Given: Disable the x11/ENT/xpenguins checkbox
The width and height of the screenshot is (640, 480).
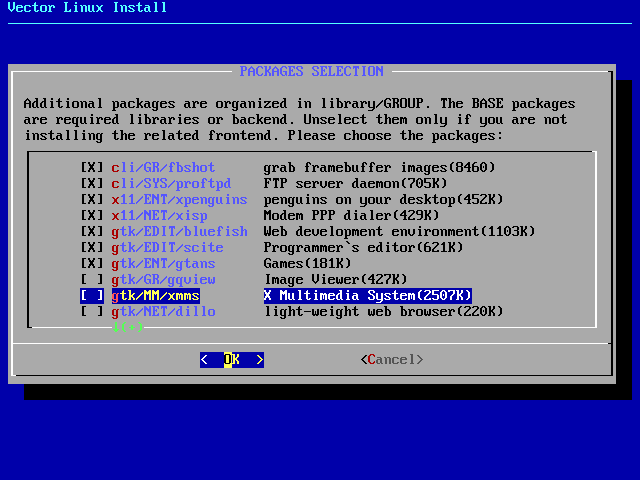Looking at the screenshot, I should [92, 199].
